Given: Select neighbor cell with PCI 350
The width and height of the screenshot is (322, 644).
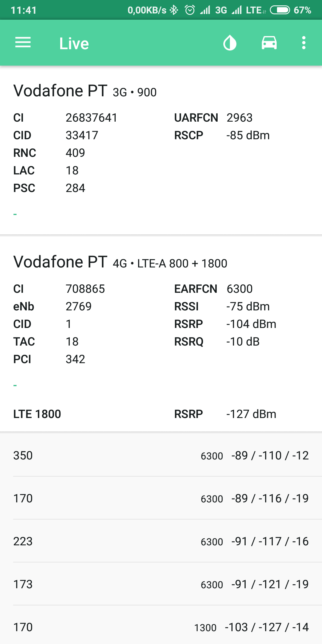Looking at the screenshot, I should point(161,456).
